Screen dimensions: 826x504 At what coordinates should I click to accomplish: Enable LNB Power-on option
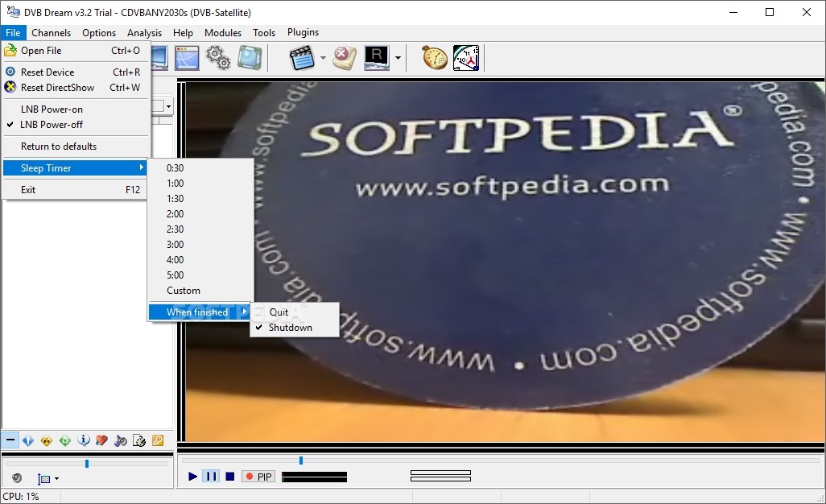76,109
